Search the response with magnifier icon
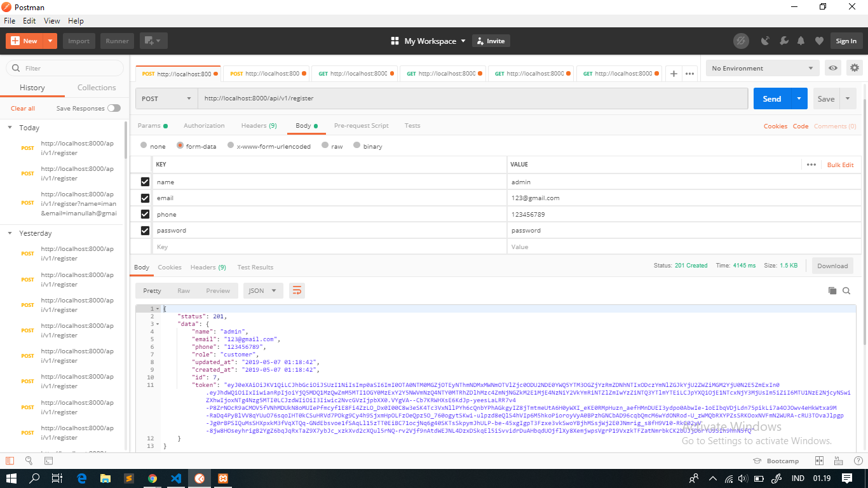The height and width of the screenshot is (488, 868). pos(846,290)
